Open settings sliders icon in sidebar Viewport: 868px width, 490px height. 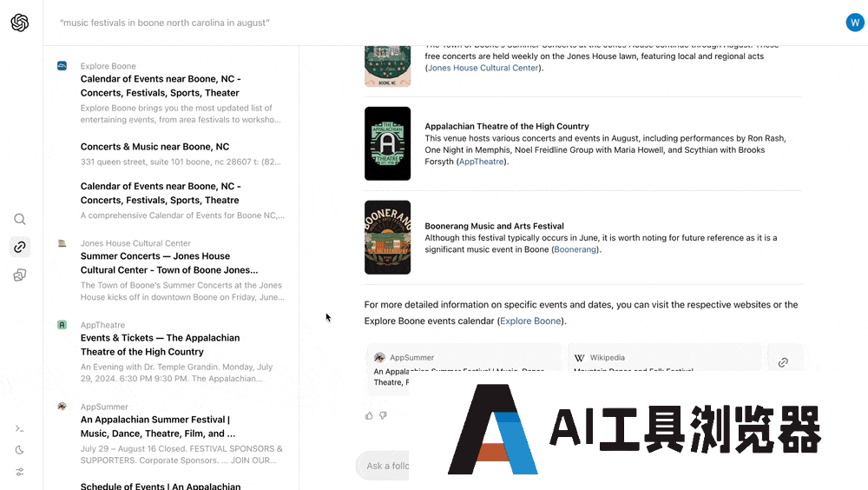tap(20, 473)
